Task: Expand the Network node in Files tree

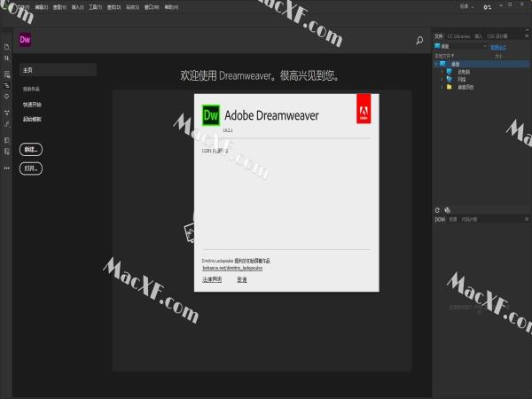Action: (x=442, y=79)
